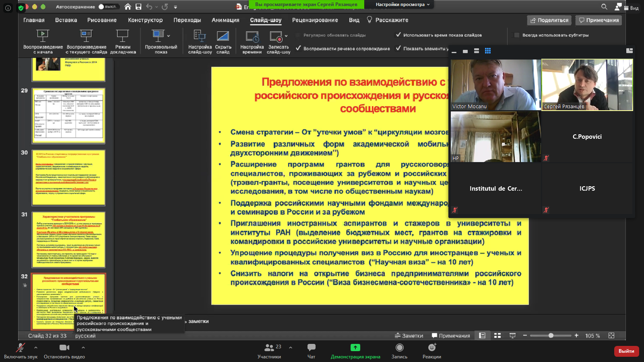Expand audio options arrow next to Включить звук
Image resolution: width=644 pixels, height=362 pixels.
click(x=35, y=348)
